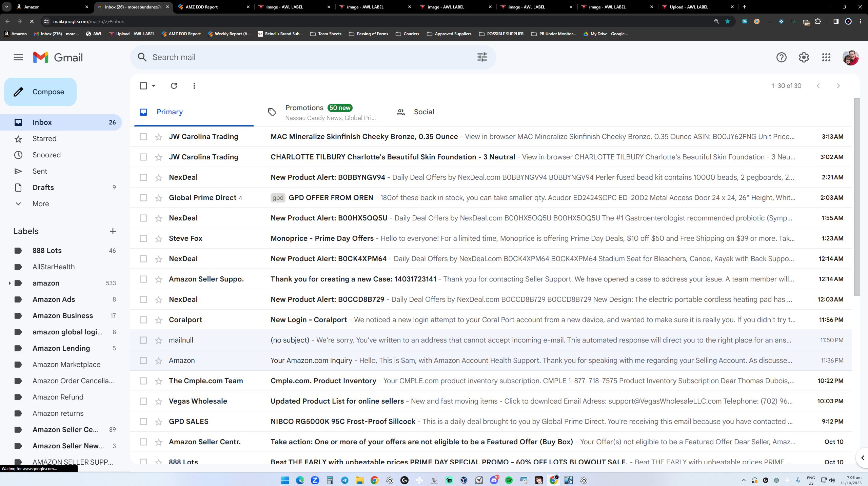Open Chrome Extensions puzzle icon
This screenshot has height=486, width=868.
pyautogui.click(x=818, y=21)
